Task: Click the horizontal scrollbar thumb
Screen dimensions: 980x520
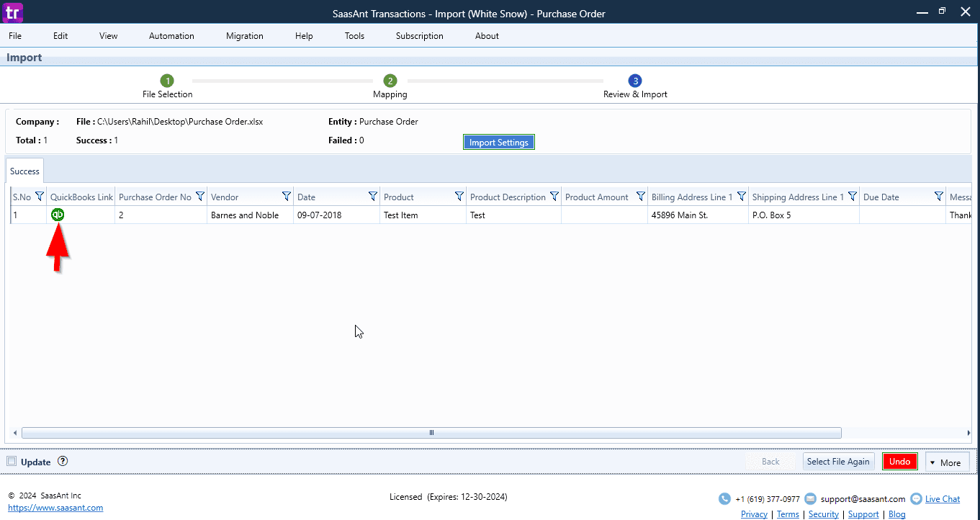Action: tap(431, 433)
